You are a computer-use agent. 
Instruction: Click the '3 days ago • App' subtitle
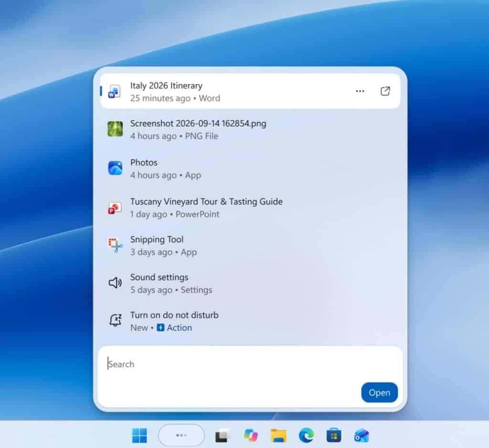[x=163, y=252]
